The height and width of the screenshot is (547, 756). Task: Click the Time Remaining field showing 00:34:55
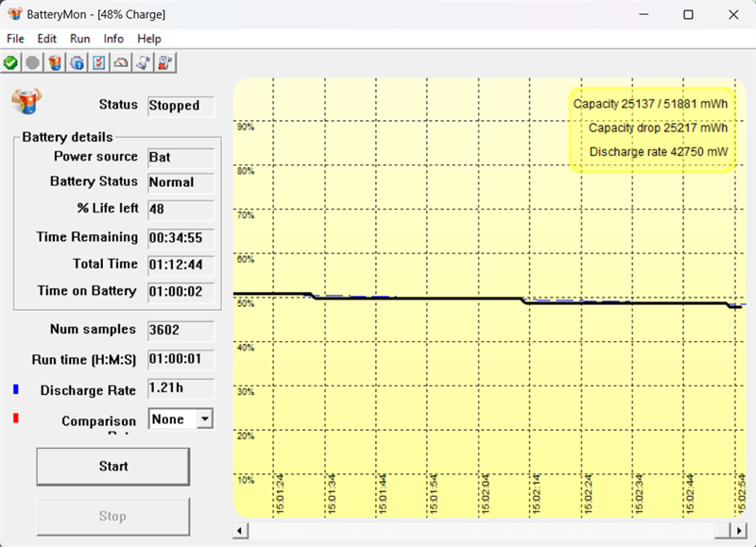pyautogui.click(x=180, y=237)
